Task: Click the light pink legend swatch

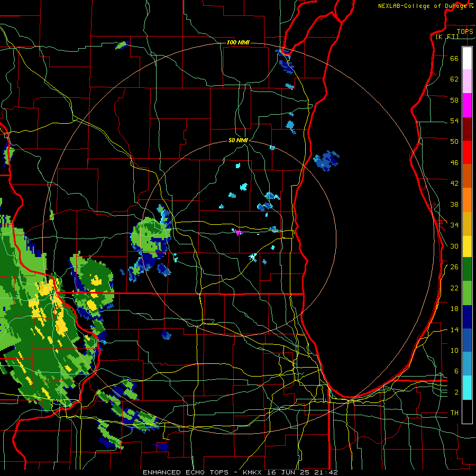Action: coord(467,81)
